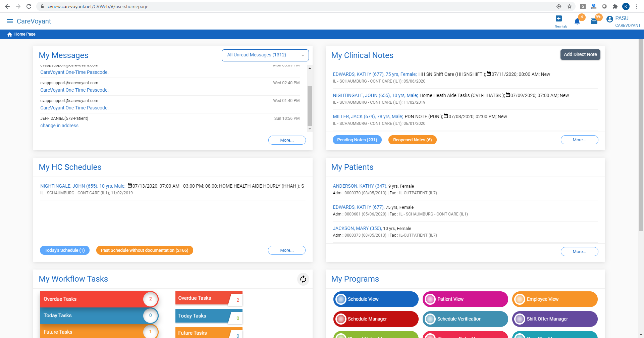
Task: Open the Chrome three-dot menu
Action: [x=637, y=6]
